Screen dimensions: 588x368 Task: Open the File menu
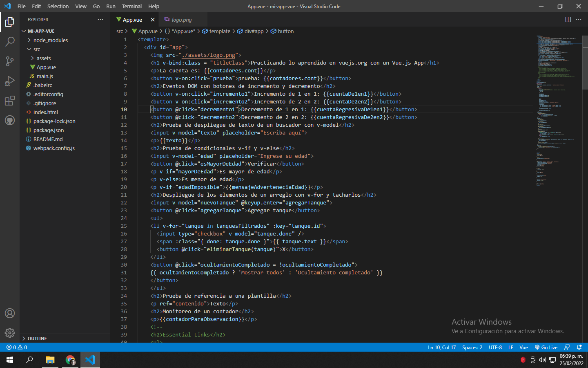pos(22,6)
